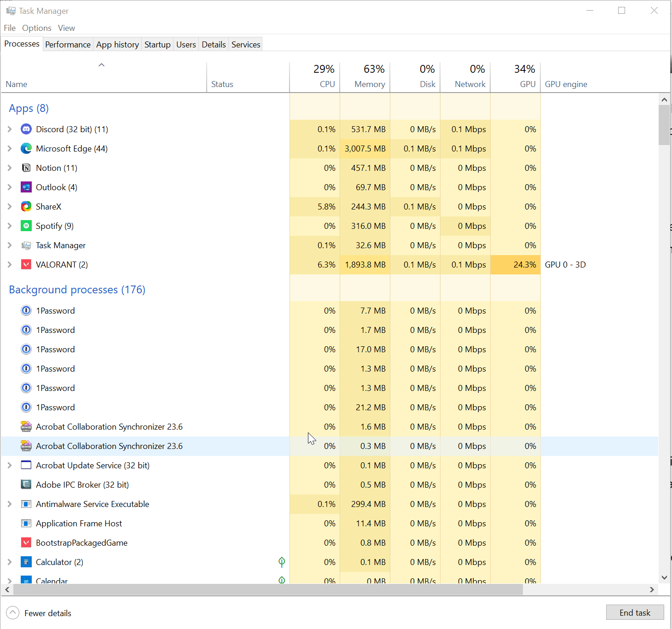
Task: Click the green leaf icon beside Calculator
Action: (x=282, y=562)
